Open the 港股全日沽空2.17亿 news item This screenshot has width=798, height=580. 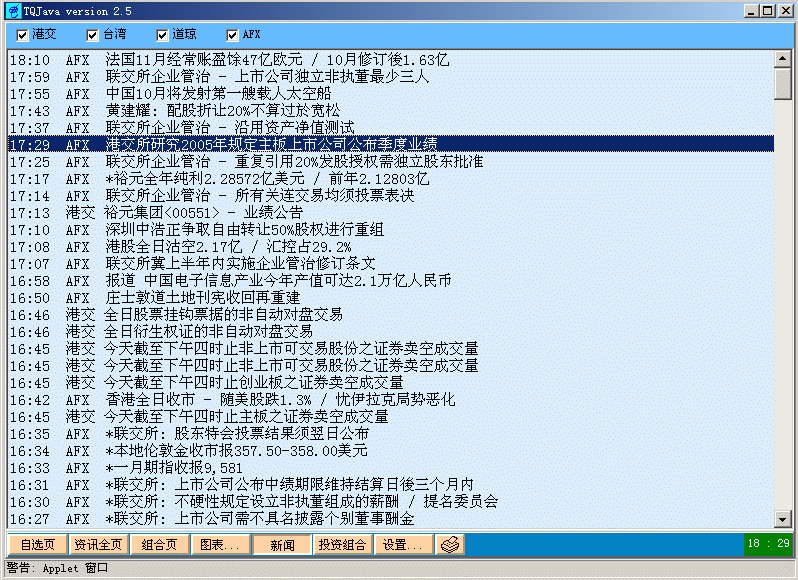(x=391, y=247)
